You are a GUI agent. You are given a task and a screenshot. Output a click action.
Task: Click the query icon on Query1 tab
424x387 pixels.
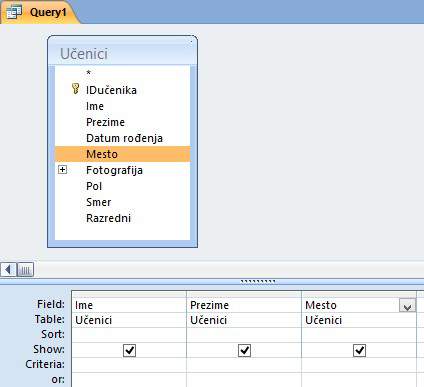(14, 12)
